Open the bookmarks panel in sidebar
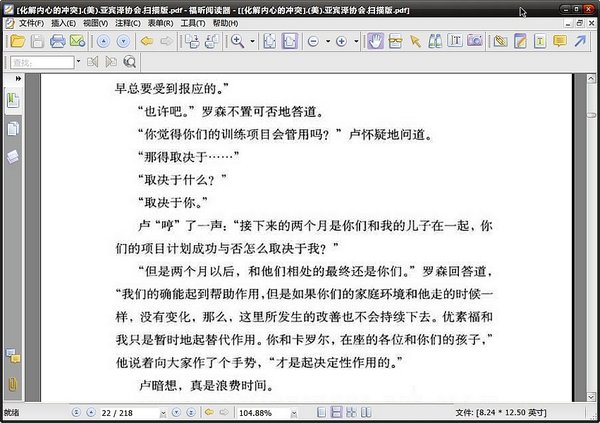Screen dimensions: 600x423 pos(13,101)
